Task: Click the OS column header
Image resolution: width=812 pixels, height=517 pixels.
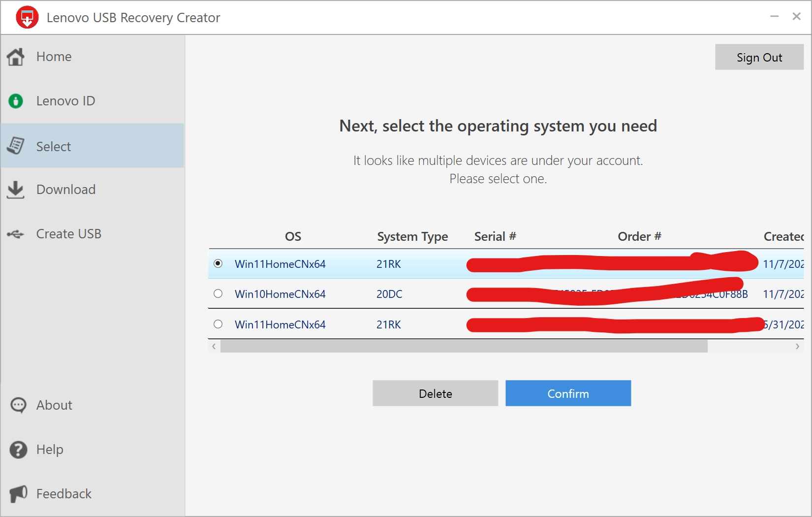Action: [293, 236]
